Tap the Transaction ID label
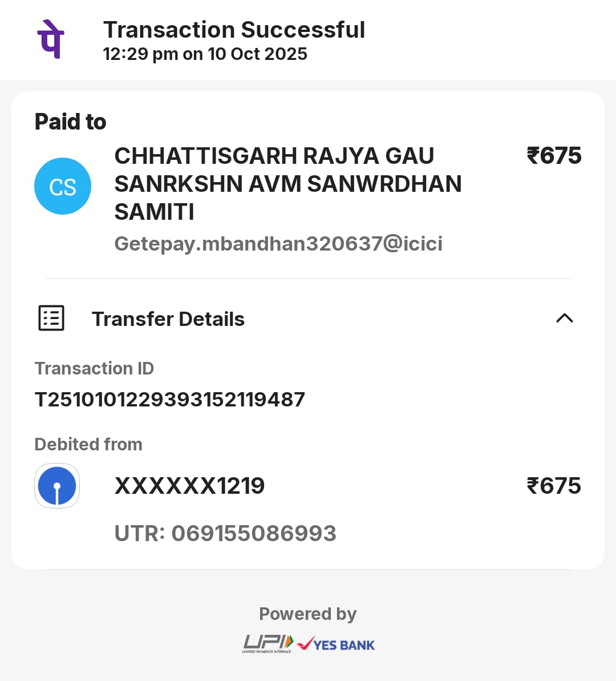 coord(94,369)
